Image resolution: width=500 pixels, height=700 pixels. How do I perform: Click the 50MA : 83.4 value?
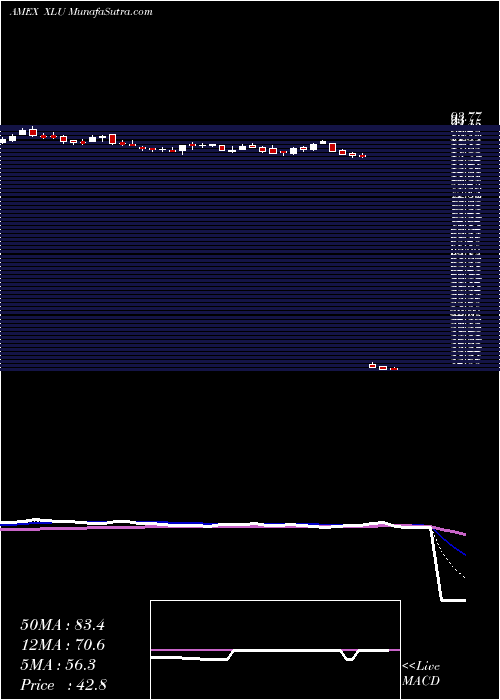tap(62, 625)
